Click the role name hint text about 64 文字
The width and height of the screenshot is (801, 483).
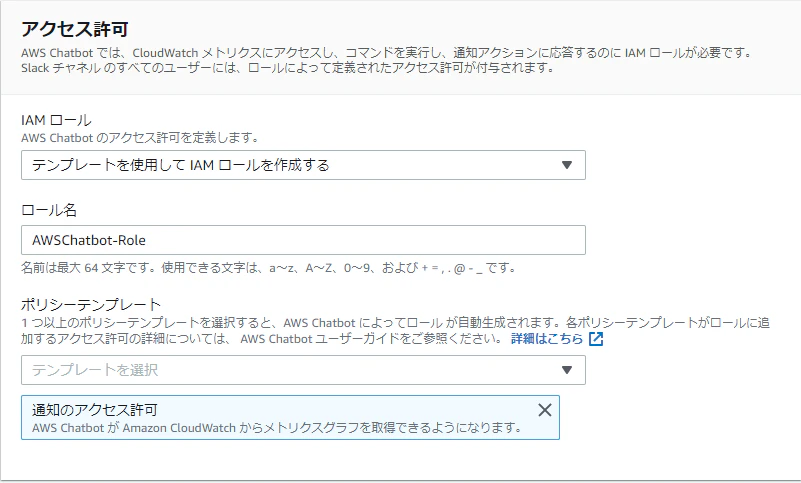[269, 268]
